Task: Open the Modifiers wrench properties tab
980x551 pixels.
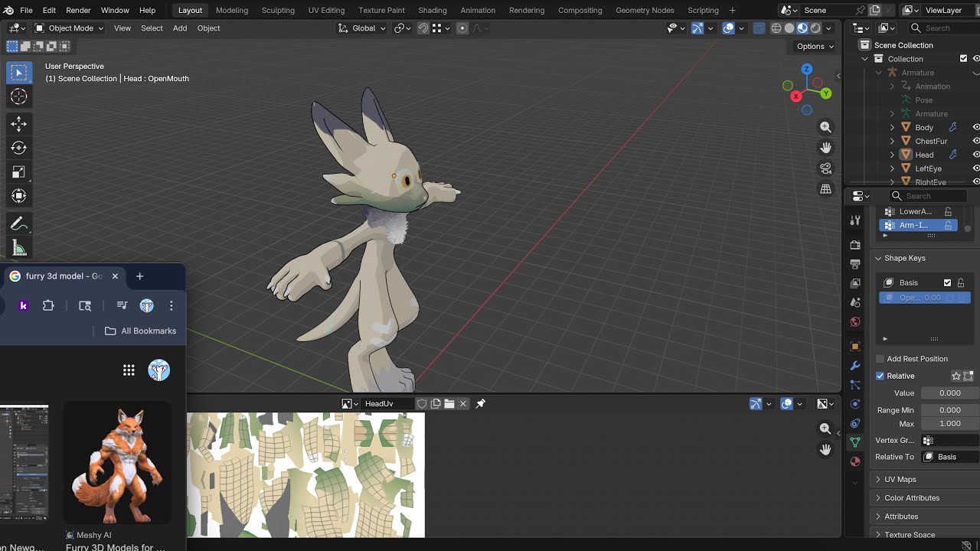Action: click(855, 366)
